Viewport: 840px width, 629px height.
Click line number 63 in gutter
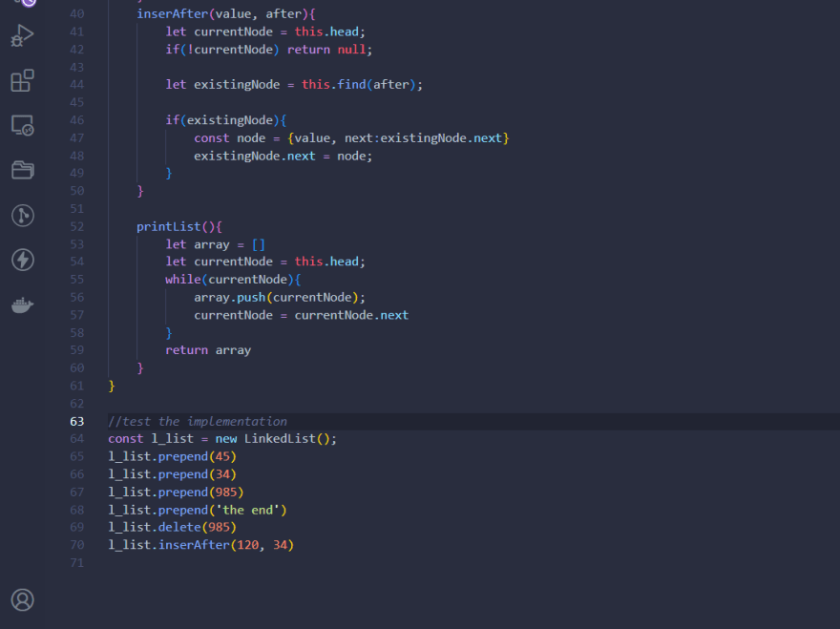pos(77,421)
